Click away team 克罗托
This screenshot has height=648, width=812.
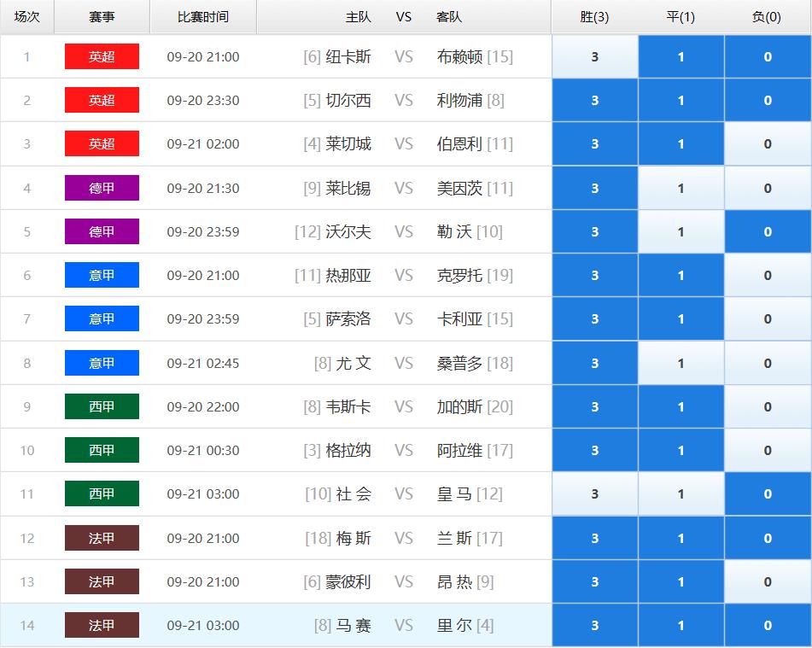point(460,275)
